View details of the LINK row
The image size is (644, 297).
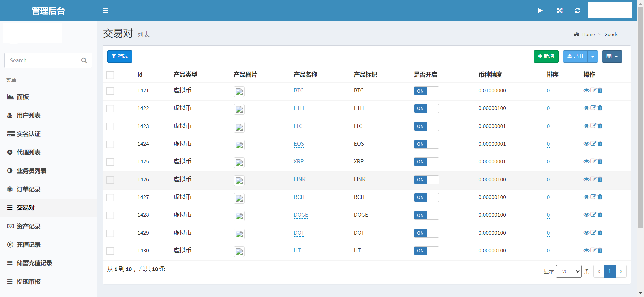tap(586, 179)
